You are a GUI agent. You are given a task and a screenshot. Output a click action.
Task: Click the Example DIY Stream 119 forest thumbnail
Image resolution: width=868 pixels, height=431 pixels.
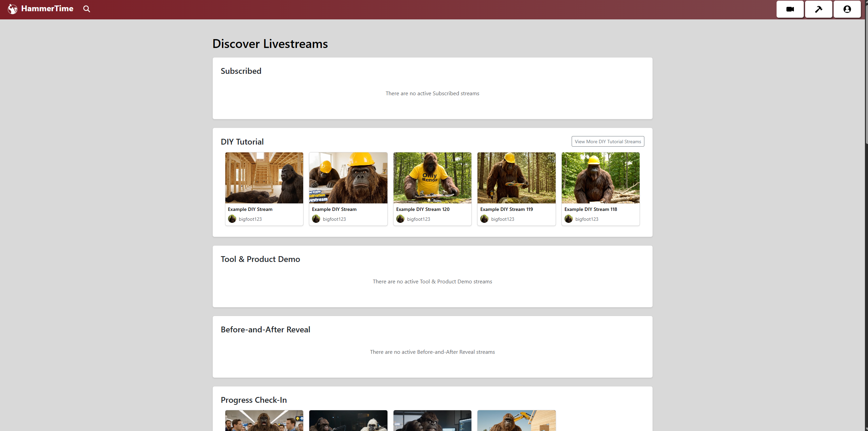(x=516, y=178)
